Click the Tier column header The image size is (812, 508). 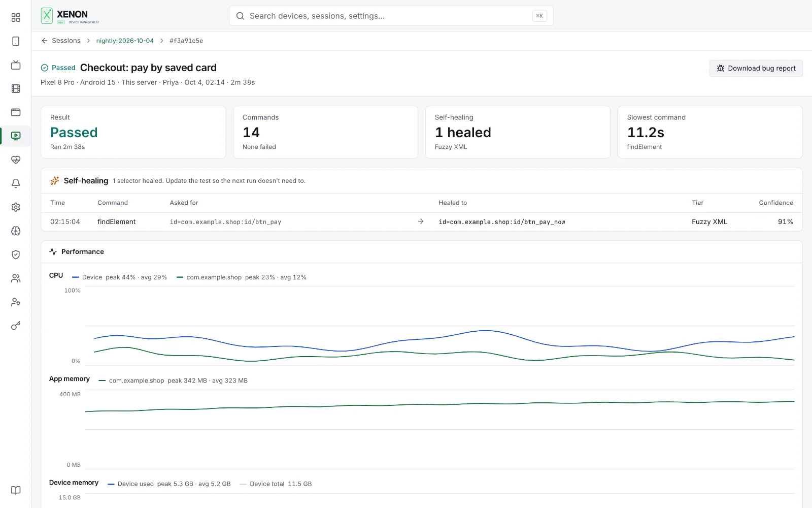pos(697,203)
